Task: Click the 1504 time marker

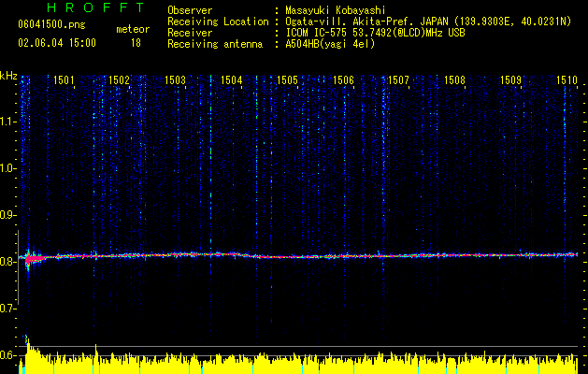Action: [232, 80]
